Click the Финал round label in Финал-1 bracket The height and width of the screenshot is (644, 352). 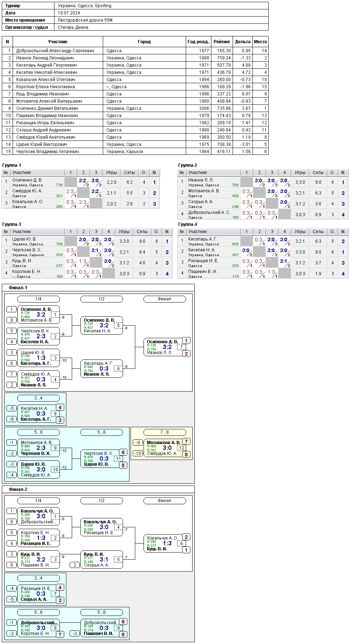pyautogui.click(x=165, y=299)
